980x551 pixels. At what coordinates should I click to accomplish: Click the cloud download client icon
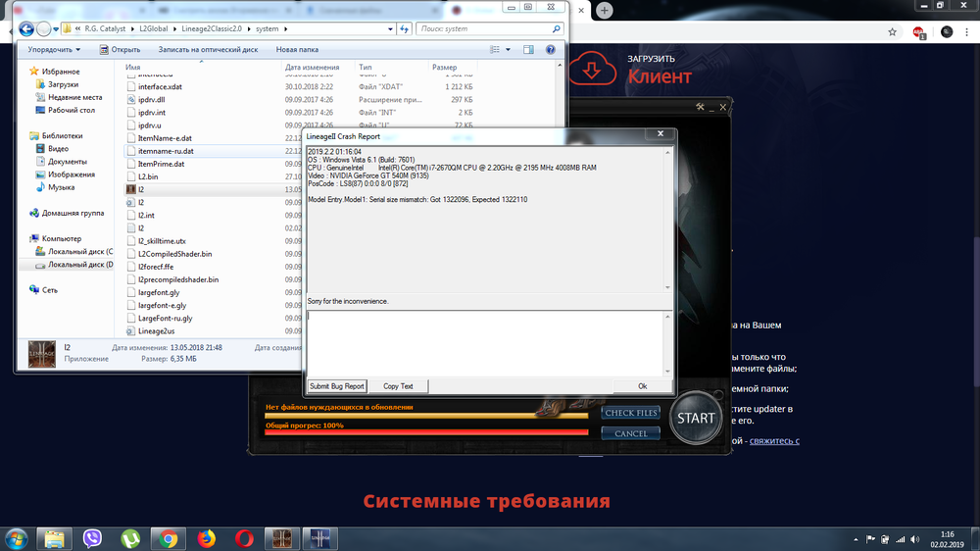point(591,69)
